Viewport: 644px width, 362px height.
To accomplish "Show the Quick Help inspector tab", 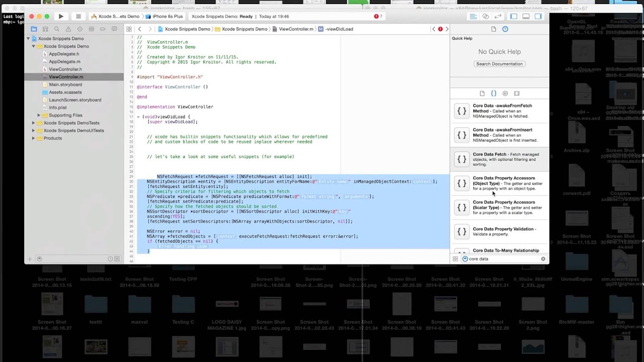I will tap(505, 29).
